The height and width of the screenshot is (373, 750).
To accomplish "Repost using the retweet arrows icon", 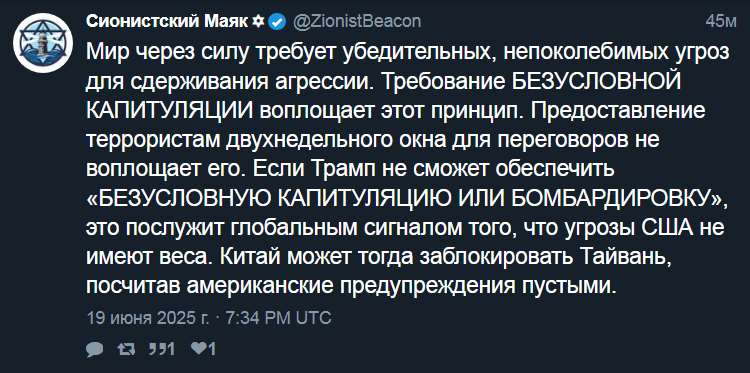I will 127,349.
